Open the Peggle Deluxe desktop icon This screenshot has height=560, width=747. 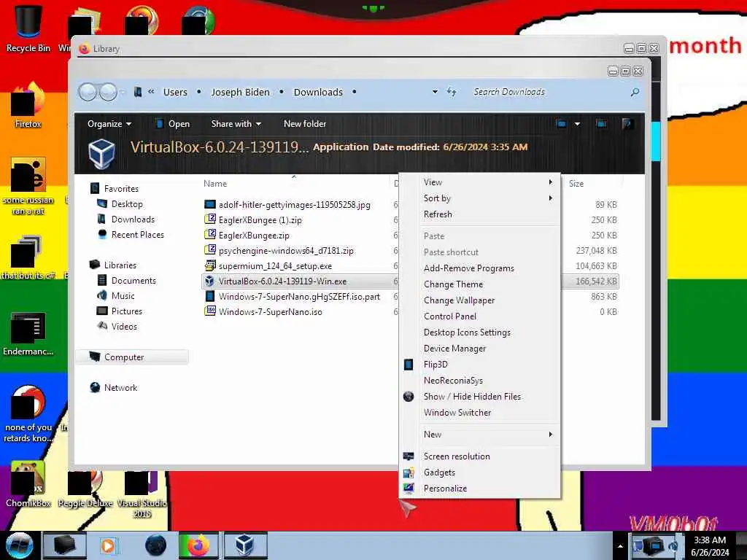(x=85, y=488)
